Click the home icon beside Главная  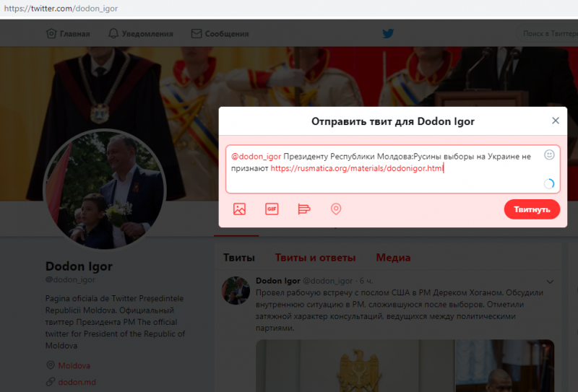[51, 33]
